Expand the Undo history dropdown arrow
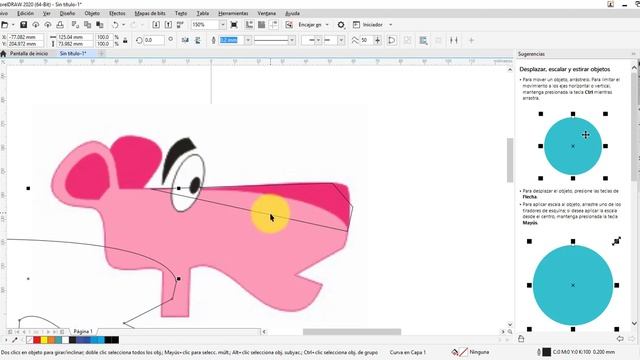The image size is (640, 360). [x=124, y=25]
